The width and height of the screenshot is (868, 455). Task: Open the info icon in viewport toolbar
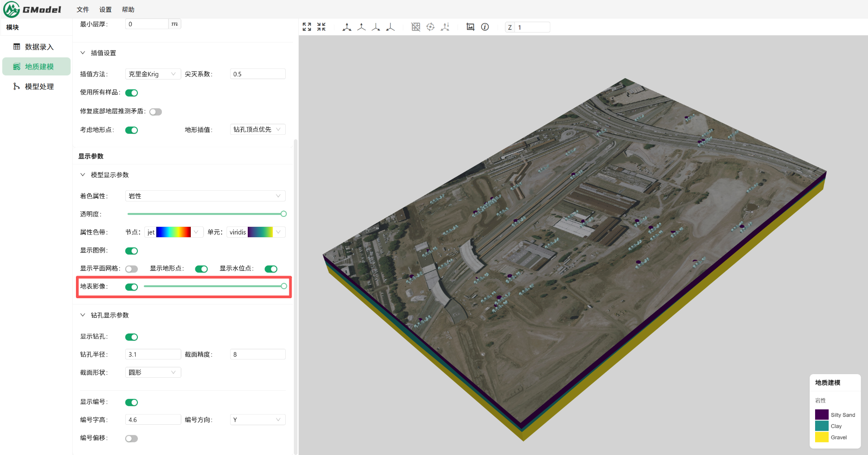click(x=485, y=27)
